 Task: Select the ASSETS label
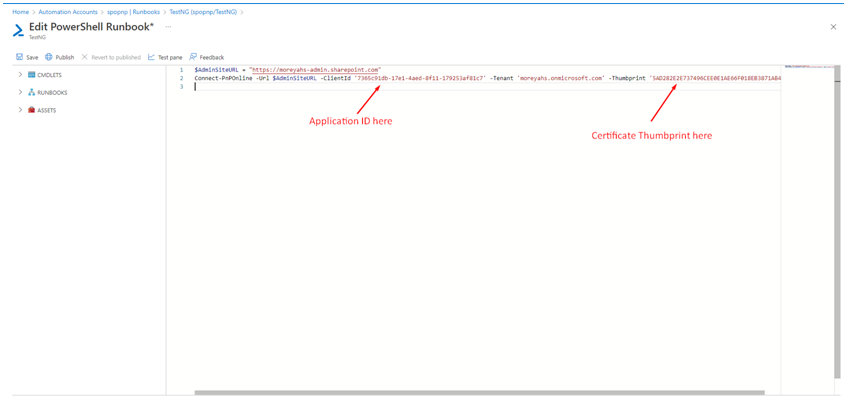pos(47,111)
